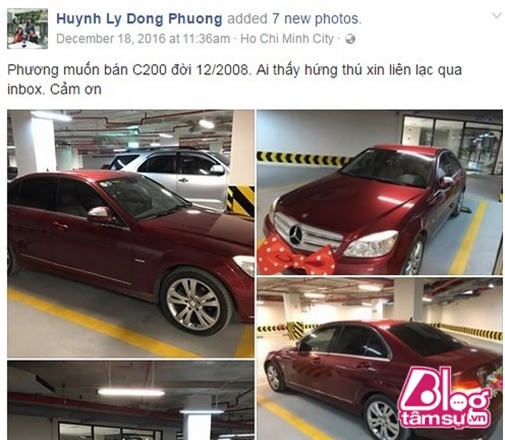Open Huynh Ly Dong Phuong's profile picture
The height and width of the screenshot is (440, 505).
click(x=27, y=29)
